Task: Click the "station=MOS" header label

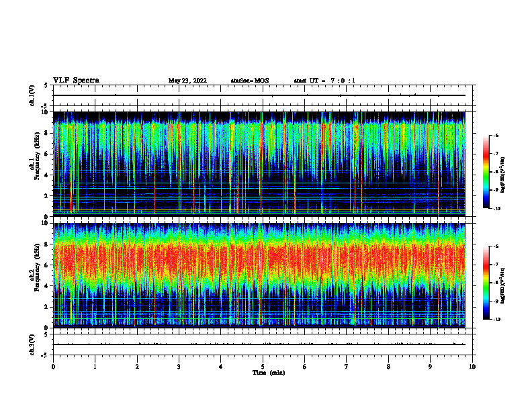Action: pyautogui.click(x=250, y=81)
